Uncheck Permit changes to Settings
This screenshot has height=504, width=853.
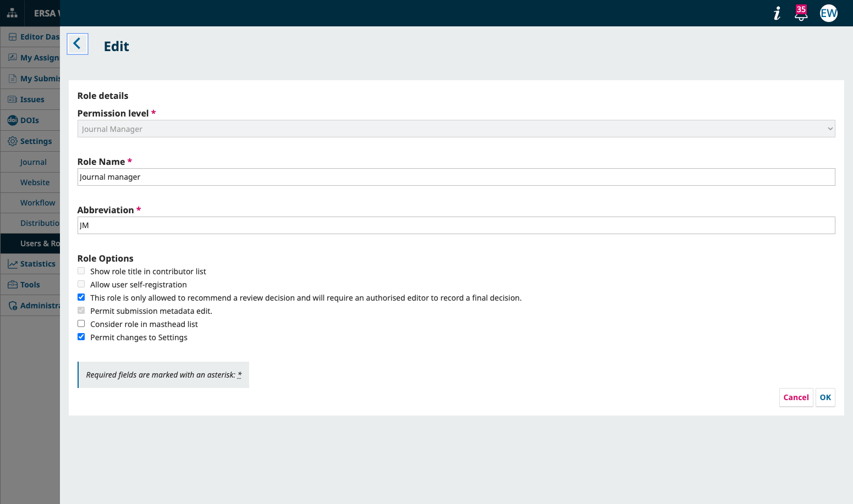tap(81, 337)
